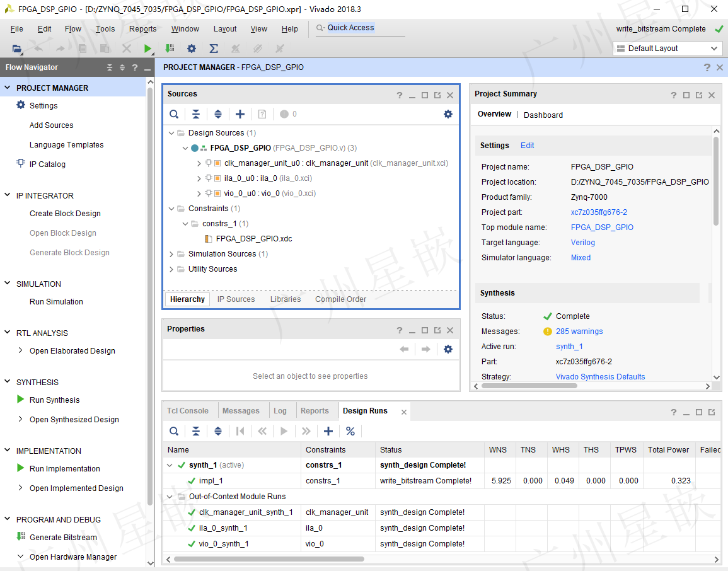The height and width of the screenshot is (571, 728).
Task: Click the Design Runs horizontal scrollbar
Action: pyautogui.click(x=269, y=560)
